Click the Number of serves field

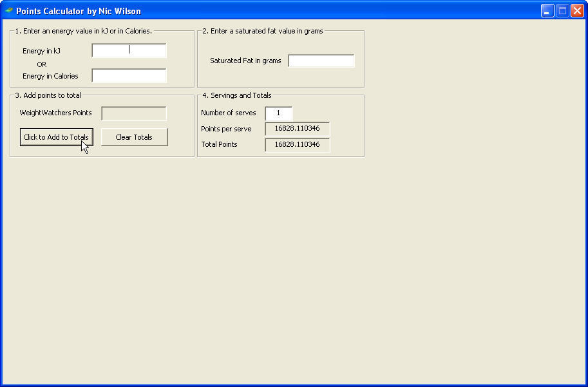(x=278, y=113)
